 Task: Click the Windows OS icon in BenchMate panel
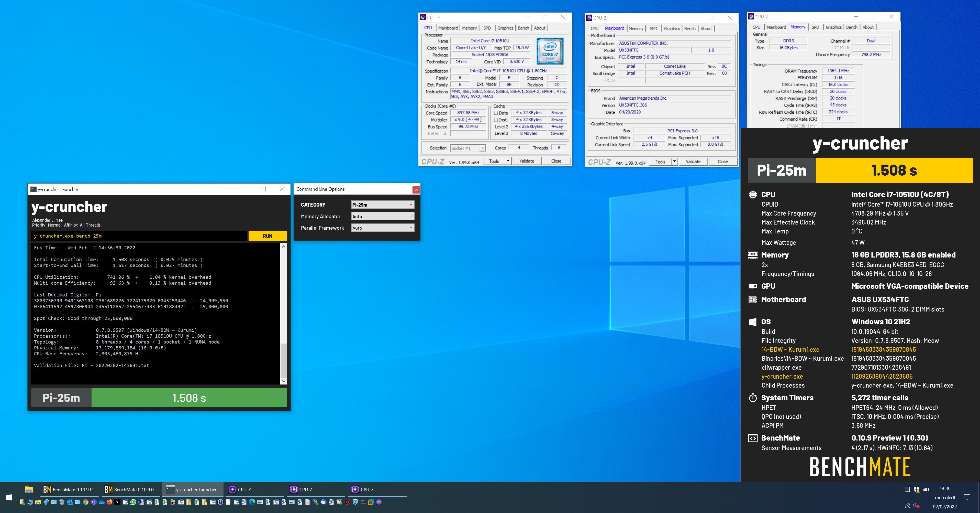(752, 322)
